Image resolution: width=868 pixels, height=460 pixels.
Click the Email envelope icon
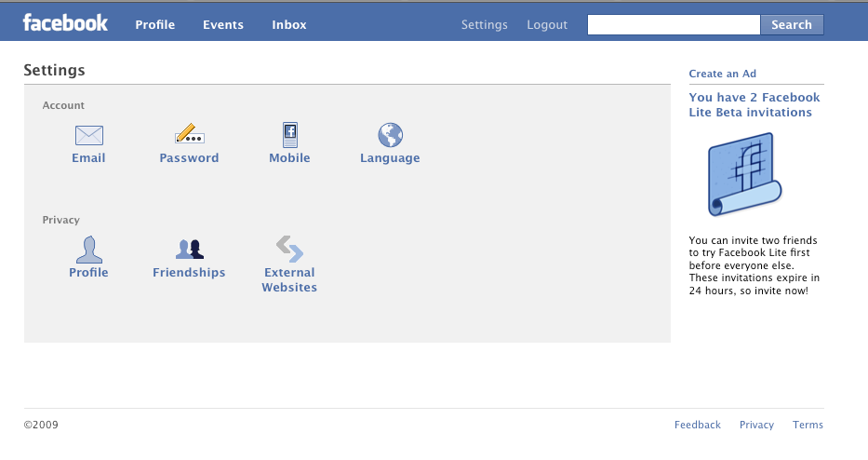89,135
